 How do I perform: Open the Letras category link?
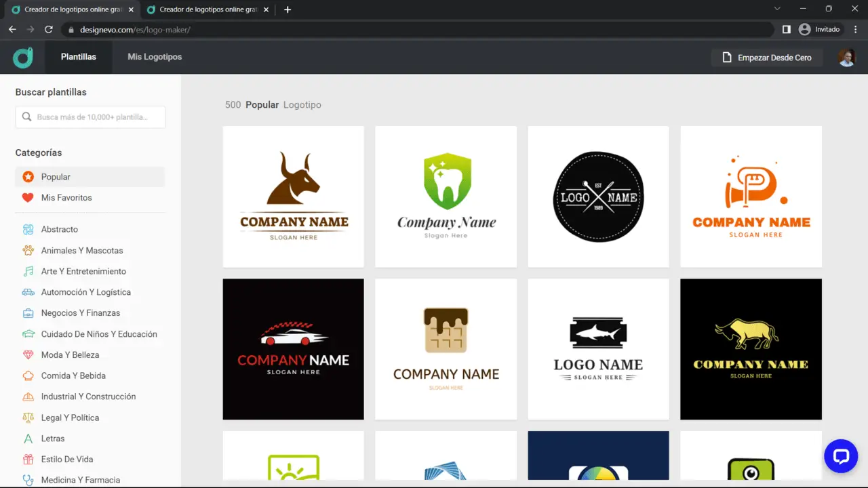(53, 439)
